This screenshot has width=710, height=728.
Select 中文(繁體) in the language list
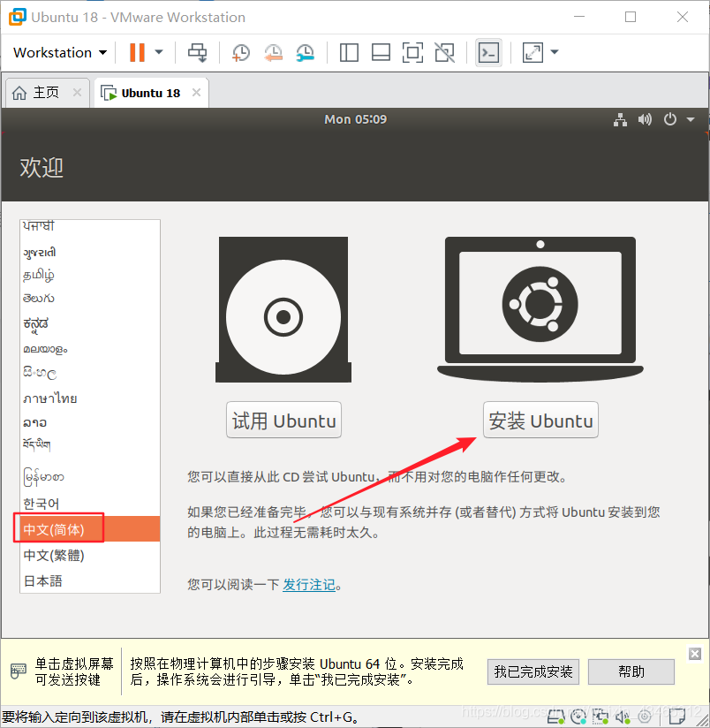point(90,556)
